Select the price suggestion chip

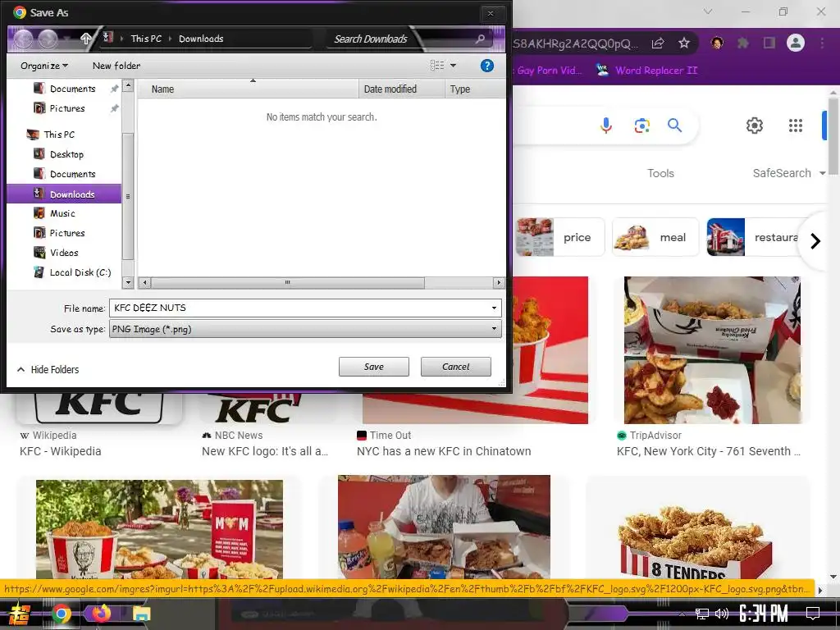point(559,237)
